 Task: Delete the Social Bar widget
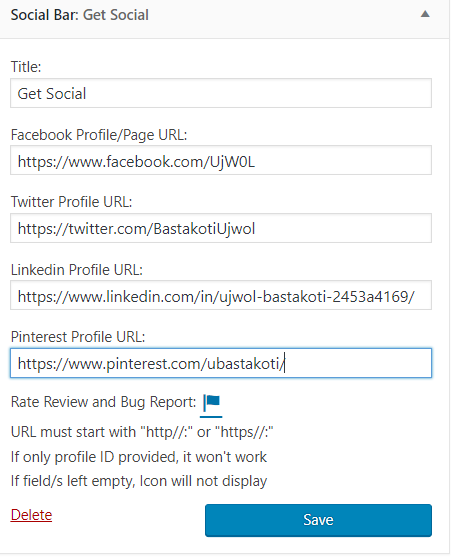point(31,515)
